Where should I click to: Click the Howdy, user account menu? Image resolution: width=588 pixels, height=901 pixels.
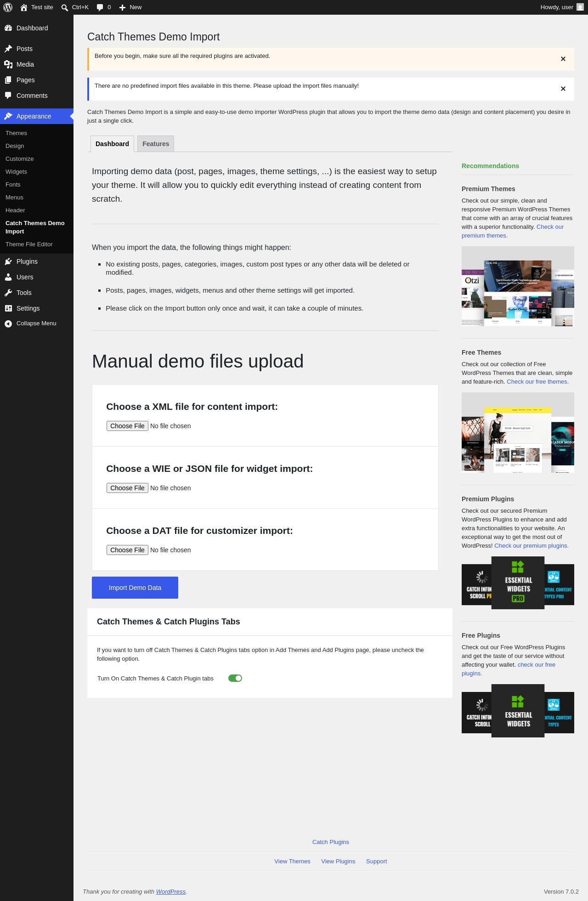tap(562, 7)
